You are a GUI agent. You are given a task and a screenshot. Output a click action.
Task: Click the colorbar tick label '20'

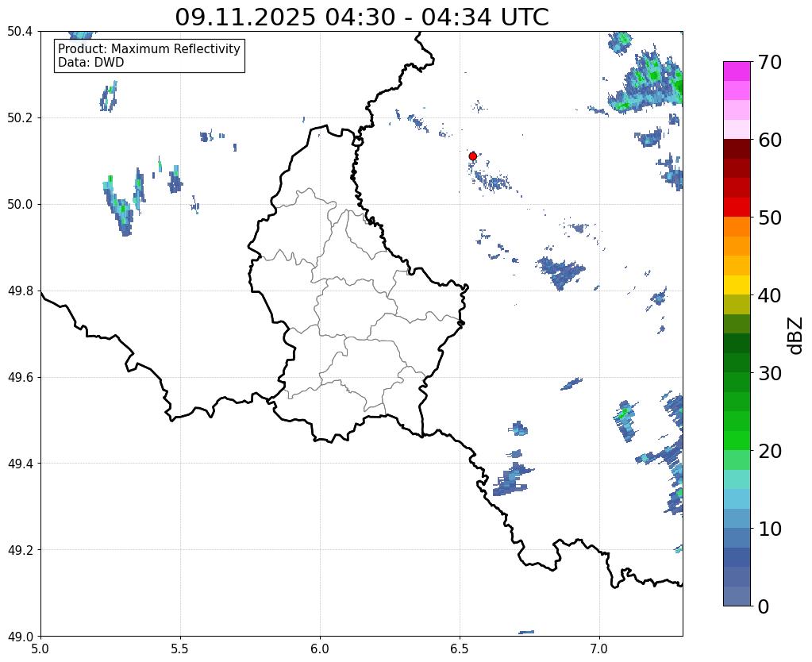[770, 451]
